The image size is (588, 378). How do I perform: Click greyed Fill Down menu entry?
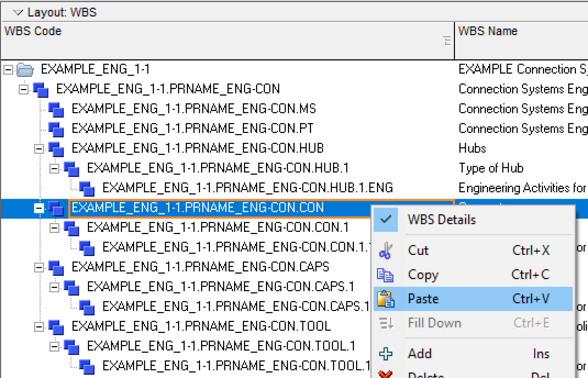(x=473, y=323)
